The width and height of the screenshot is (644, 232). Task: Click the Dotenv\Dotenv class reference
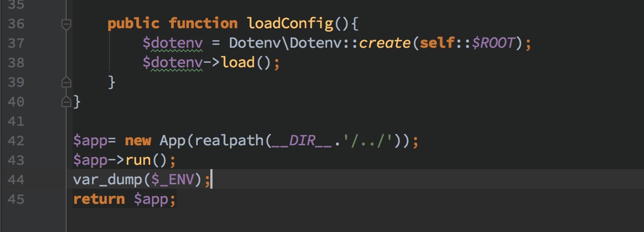point(285,43)
